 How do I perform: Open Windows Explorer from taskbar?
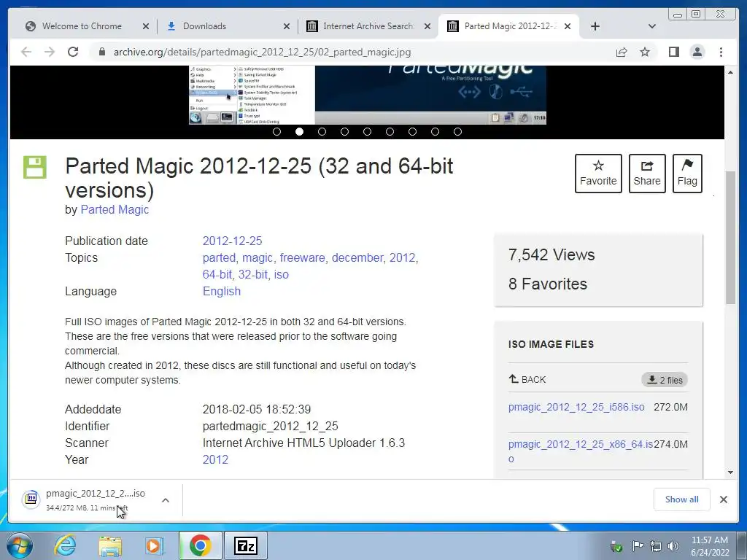(110, 545)
